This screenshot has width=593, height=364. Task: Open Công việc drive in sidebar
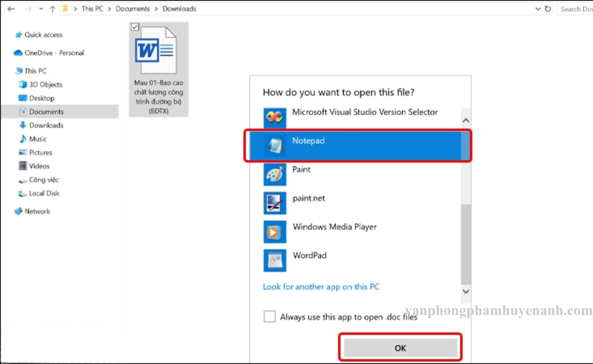[44, 180]
